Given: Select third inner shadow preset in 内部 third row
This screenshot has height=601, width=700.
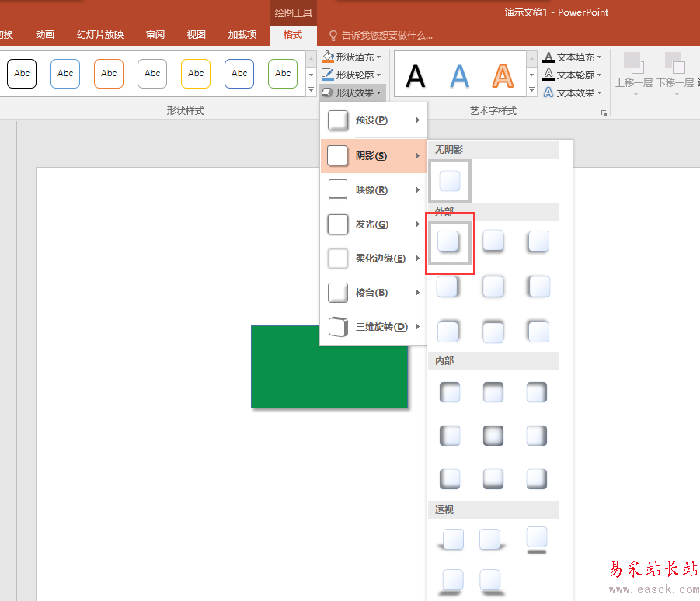Looking at the screenshot, I should [537, 479].
